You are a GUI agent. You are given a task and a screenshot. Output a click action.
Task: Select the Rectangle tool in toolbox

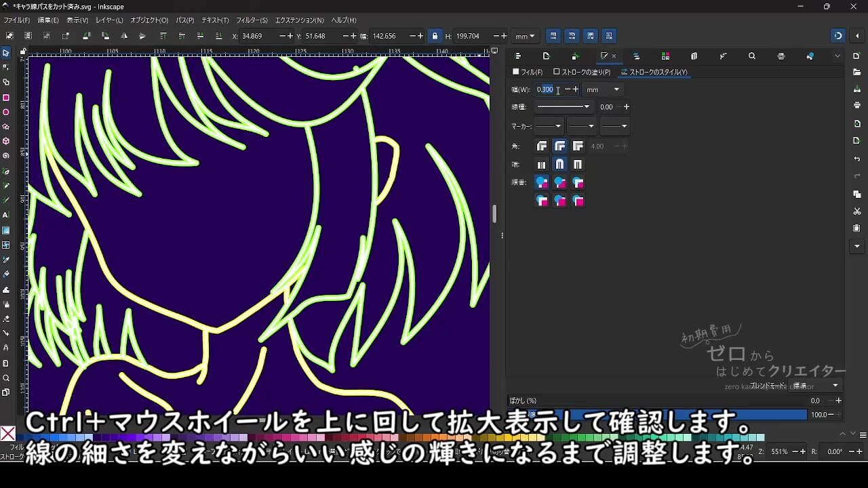point(6,98)
